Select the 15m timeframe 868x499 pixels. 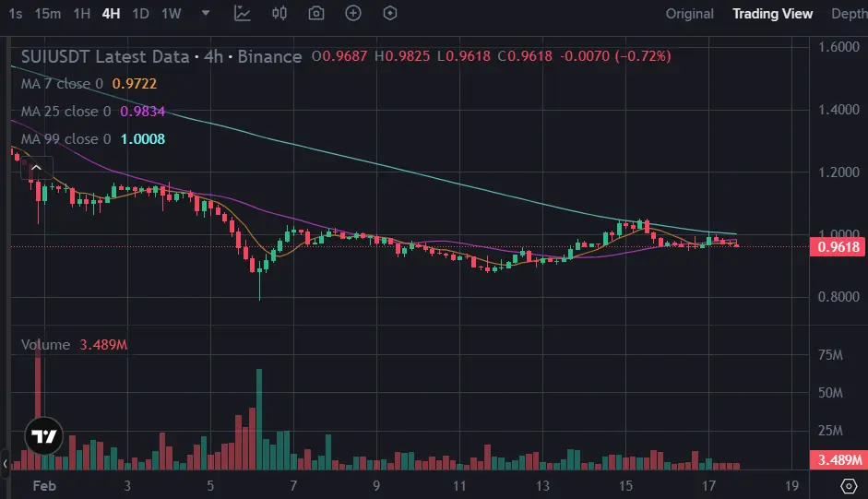[48, 13]
